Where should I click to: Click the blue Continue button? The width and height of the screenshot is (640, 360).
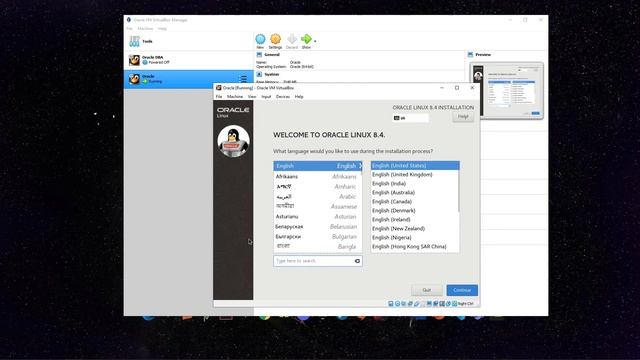(462, 290)
